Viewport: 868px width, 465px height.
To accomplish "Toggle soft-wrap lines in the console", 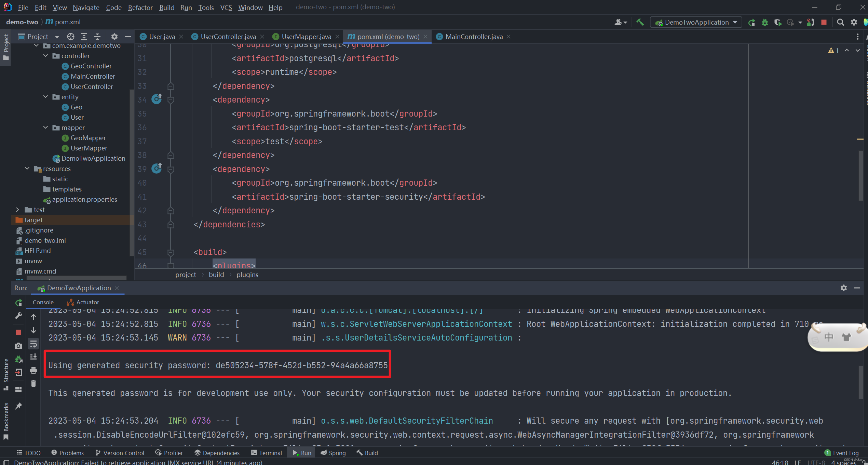I will click(x=33, y=344).
